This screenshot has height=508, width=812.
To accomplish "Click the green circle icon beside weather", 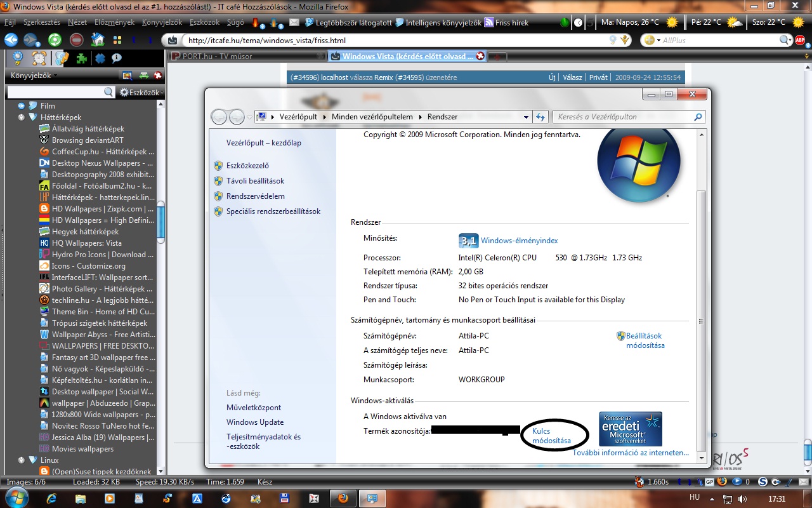I will 565,22.
